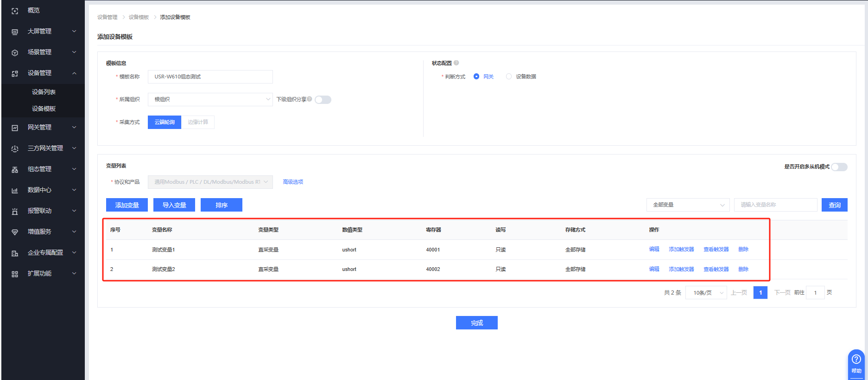Viewport: 868px width, 380px height.
Task: Click the 完成 button
Action: (476, 323)
